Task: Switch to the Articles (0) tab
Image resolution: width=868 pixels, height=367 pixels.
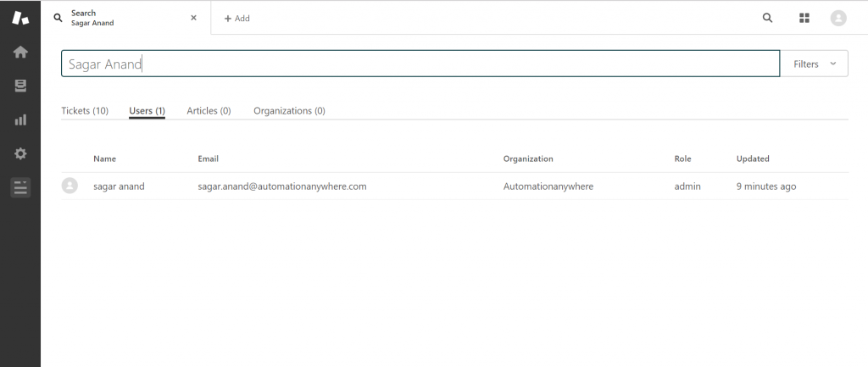Action: [x=209, y=111]
